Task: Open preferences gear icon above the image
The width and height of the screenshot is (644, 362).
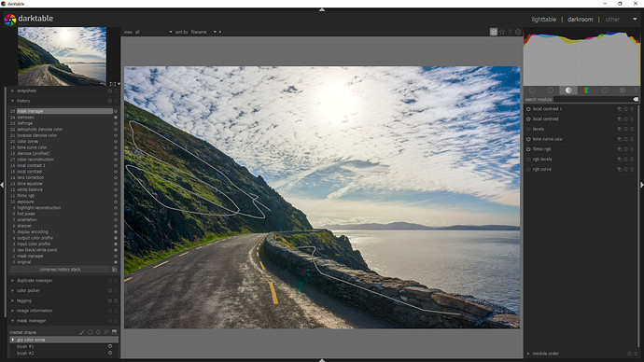Action: point(518,32)
